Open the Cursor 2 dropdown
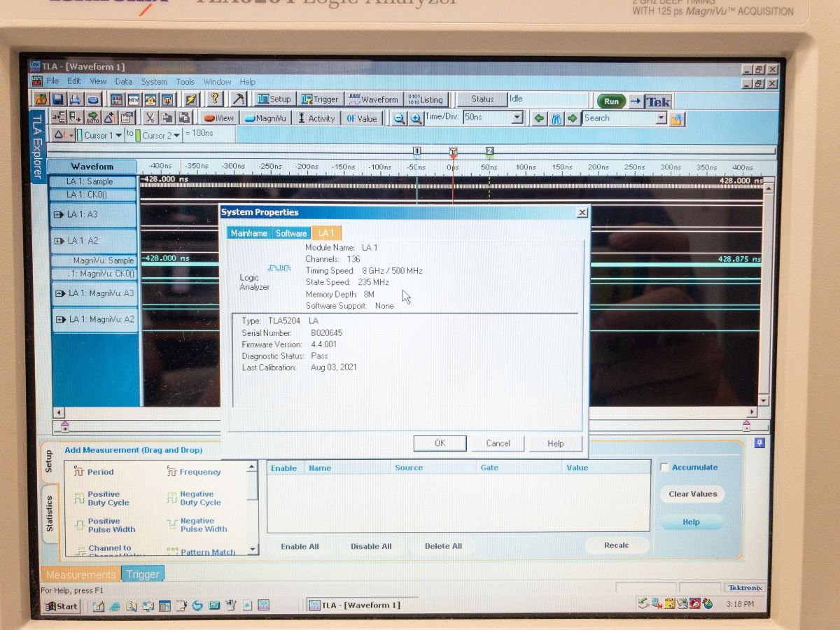Image resolution: width=840 pixels, height=630 pixels. pos(176,135)
